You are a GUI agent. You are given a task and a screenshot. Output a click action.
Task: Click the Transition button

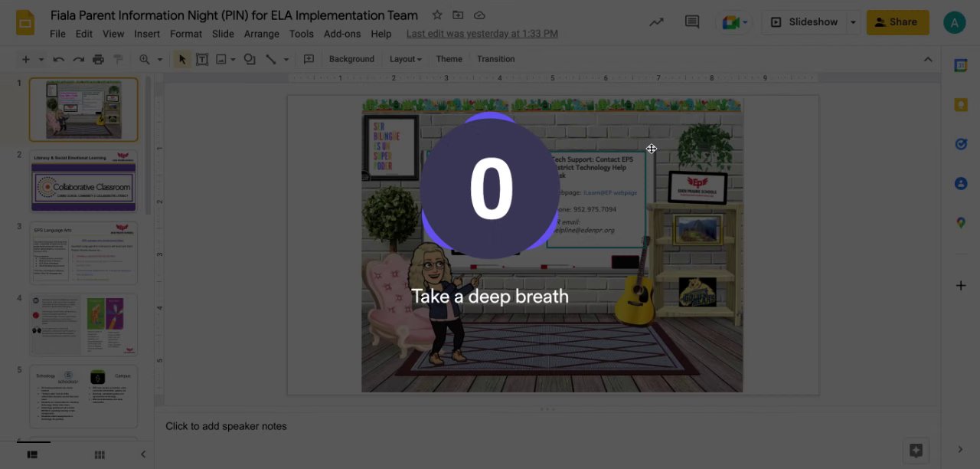(x=496, y=59)
